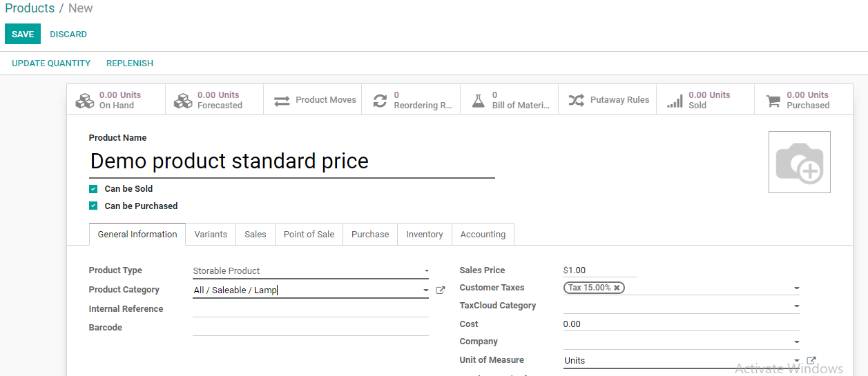Screen dimensions: 868x376
Task: Click the Reordering Rules refresh icon
Action: [x=380, y=101]
